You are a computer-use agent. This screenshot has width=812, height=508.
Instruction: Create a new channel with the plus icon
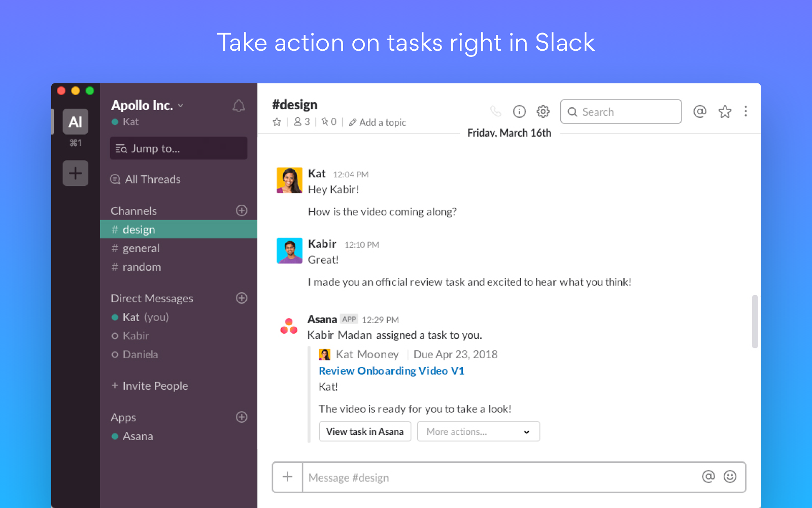pyautogui.click(x=242, y=210)
